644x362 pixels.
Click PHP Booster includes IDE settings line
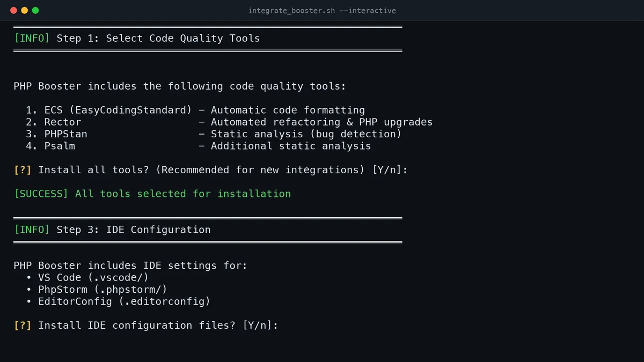pyautogui.click(x=130, y=265)
